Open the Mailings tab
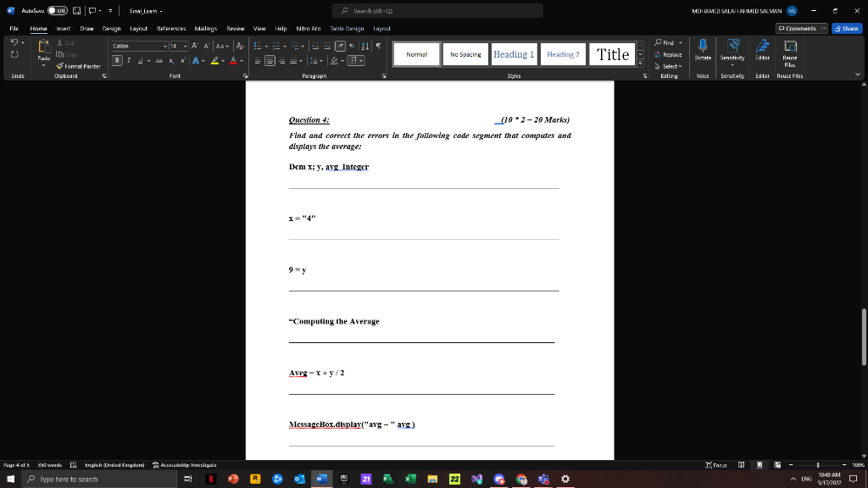 pyautogui.click(x=205, y=28)
